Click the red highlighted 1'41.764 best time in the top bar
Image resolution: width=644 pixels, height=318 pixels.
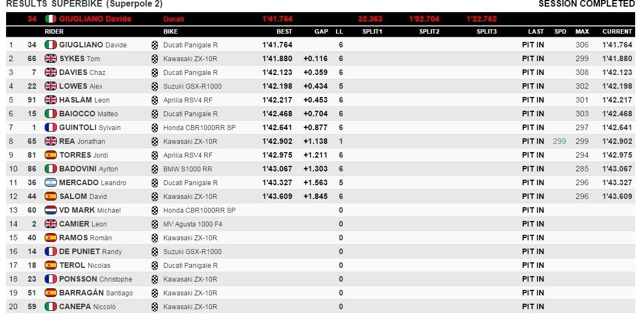click(x=277, y=19)
